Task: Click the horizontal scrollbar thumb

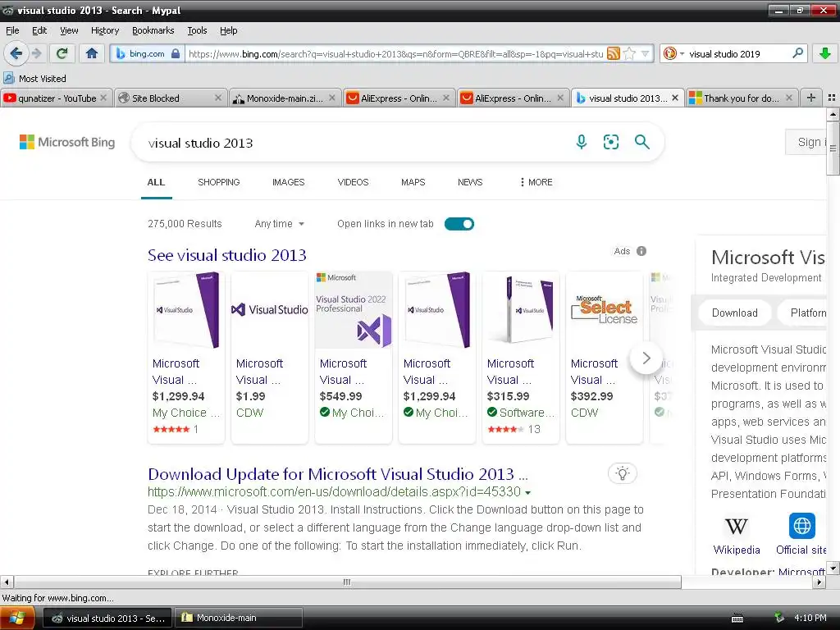Action: pyautogui.click(x=347, y=582)
